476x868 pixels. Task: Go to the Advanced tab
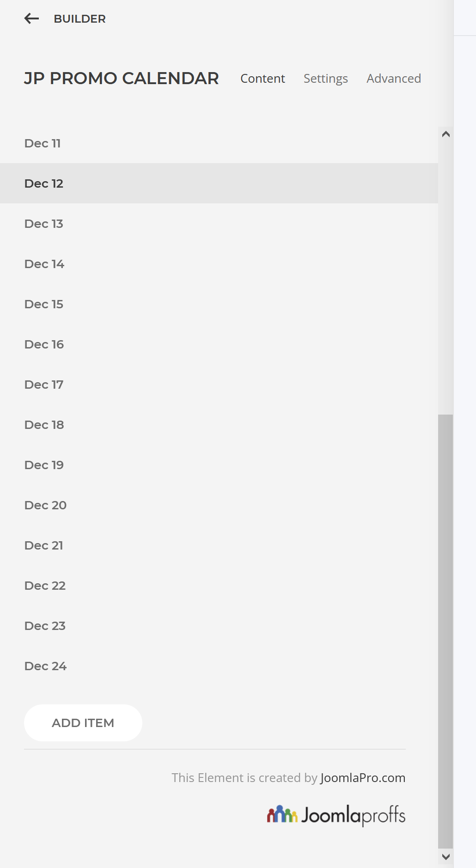click(393, 79)
